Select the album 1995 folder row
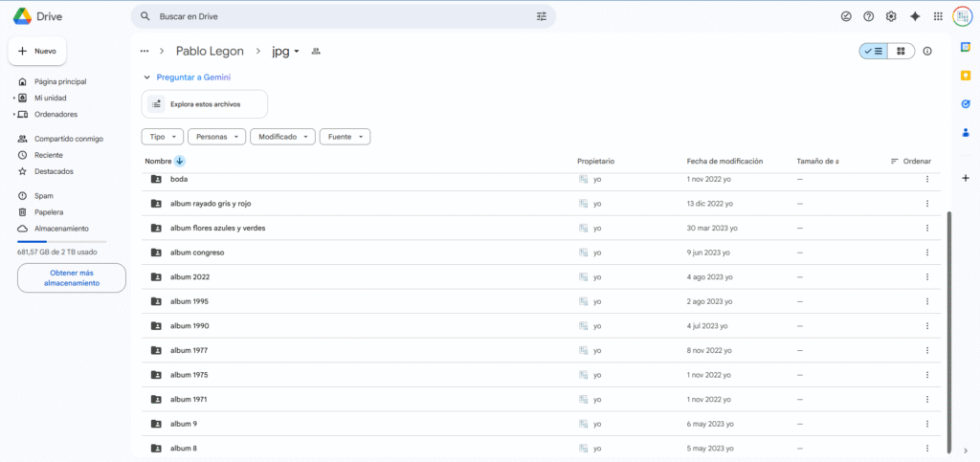 click(x=542, y=301)
